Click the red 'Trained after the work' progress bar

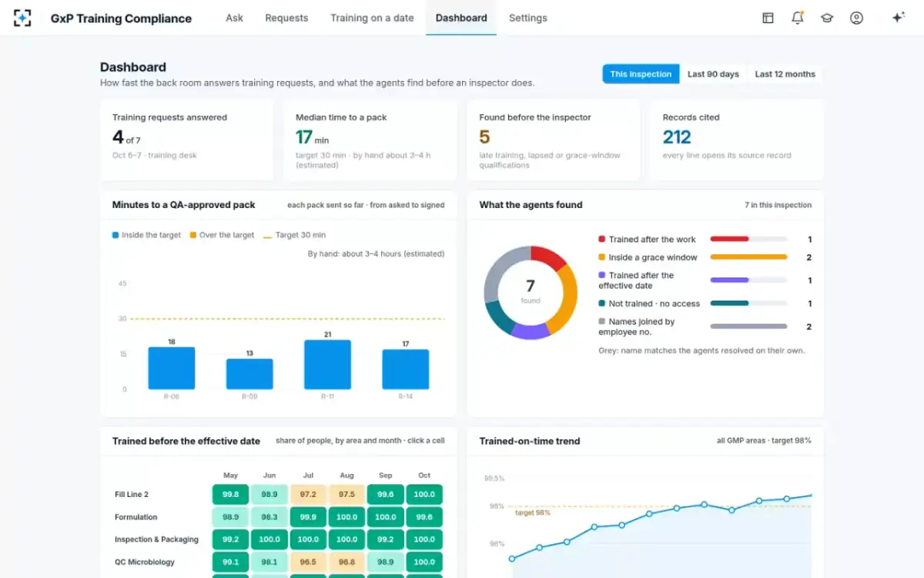tap(729, 240)
